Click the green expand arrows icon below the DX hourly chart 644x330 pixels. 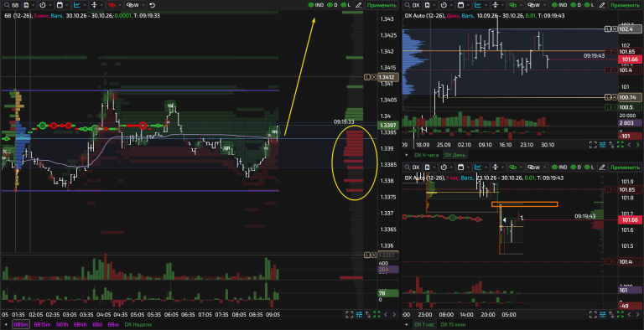(621, 314)
